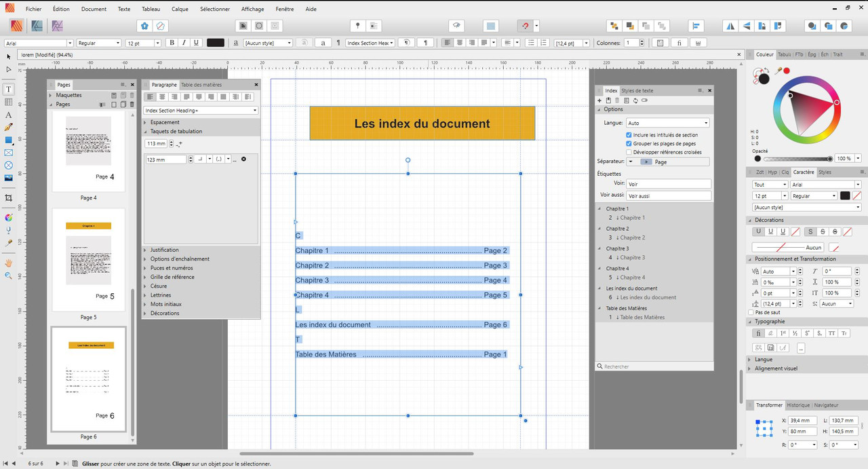Image resolution: width=868 pixels, height=469 pixels.
Task: Center align the paragraph text
Action: click(460, 43)
